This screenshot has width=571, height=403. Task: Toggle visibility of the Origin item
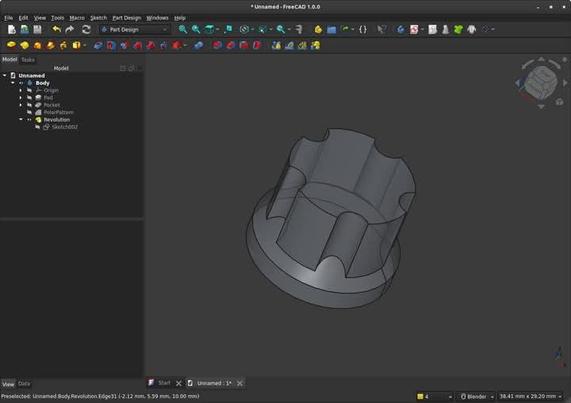click(x=29, y=90)
